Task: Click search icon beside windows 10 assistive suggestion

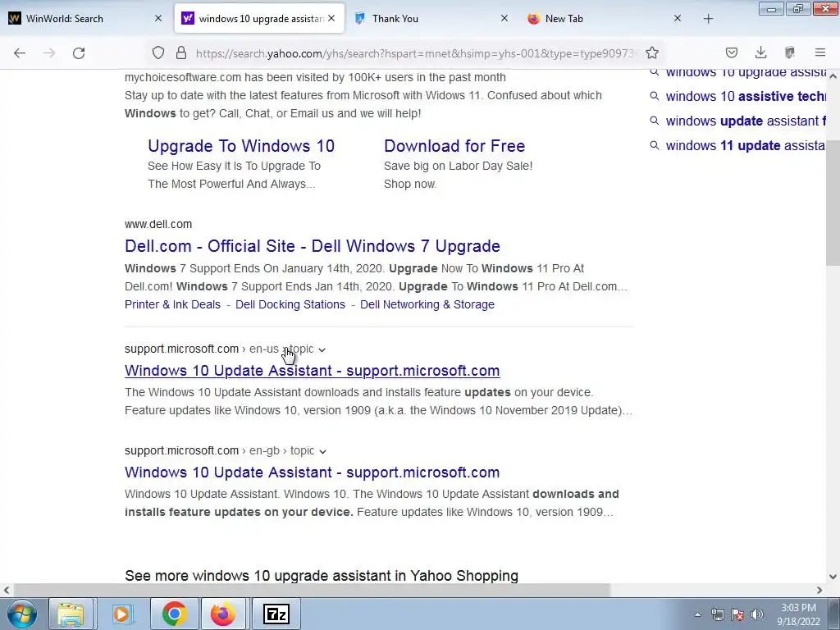Action: [x=654, y=96]
